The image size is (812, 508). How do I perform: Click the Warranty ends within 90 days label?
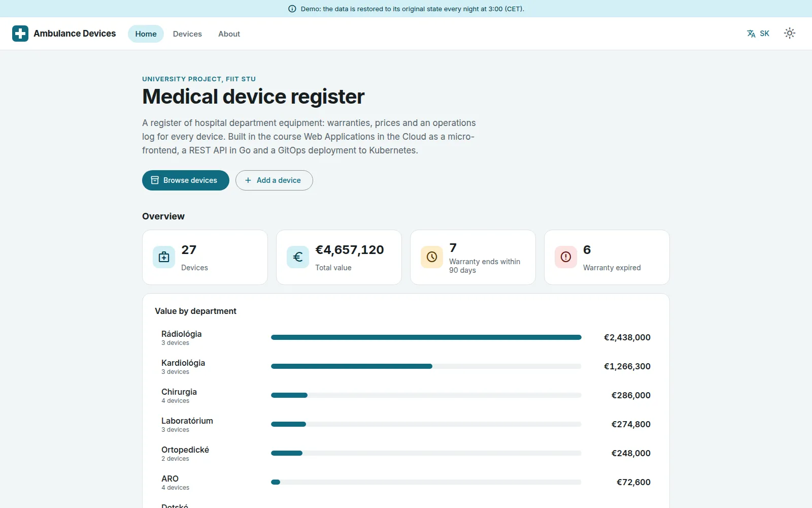[x=485, y=266]
